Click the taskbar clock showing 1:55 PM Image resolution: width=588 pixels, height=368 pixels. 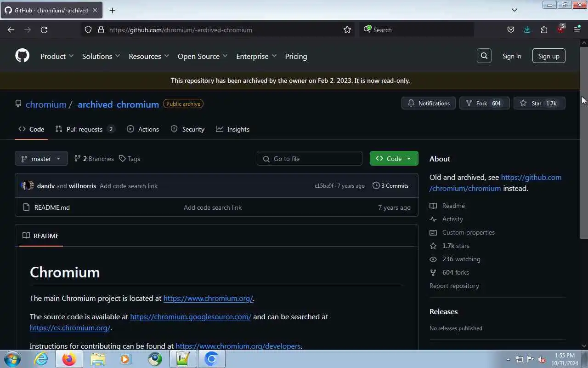565,359
